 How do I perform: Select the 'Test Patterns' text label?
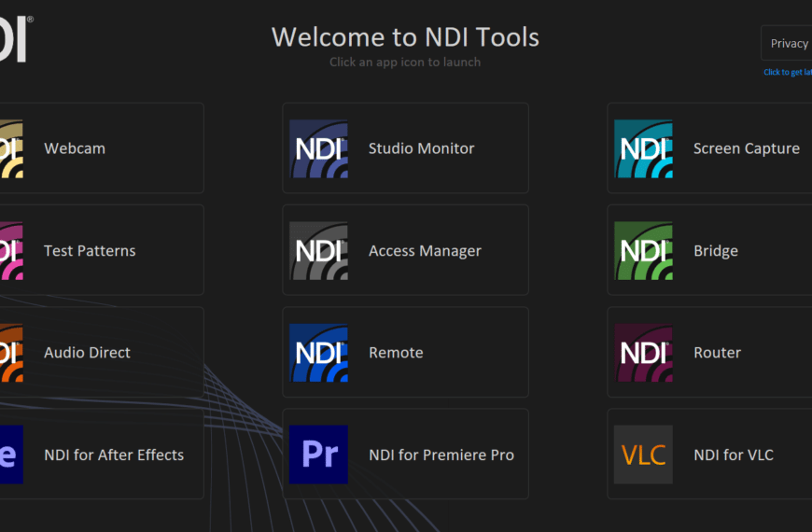point(90,251)
